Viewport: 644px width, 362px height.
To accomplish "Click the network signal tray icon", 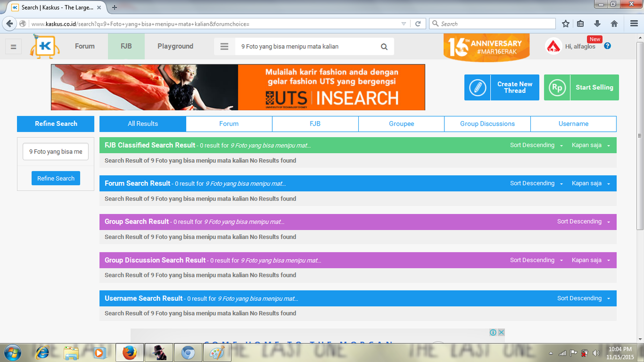I will click(562, 353).
